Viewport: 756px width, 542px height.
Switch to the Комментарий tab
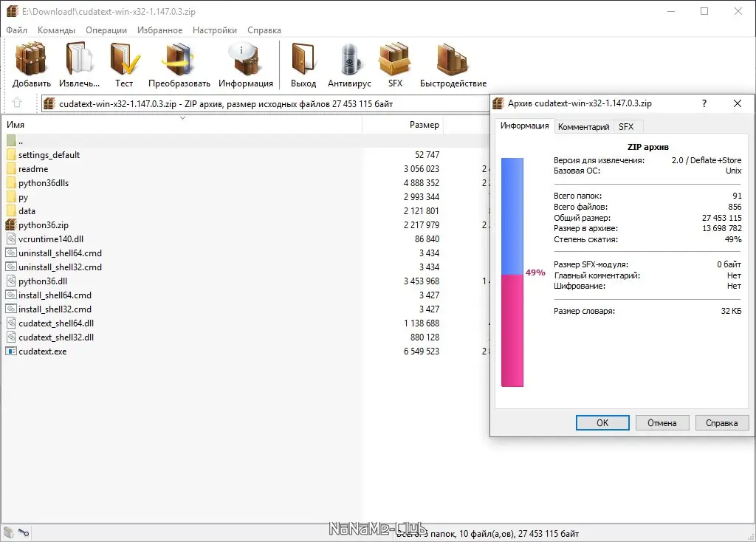click(x=583, y=126)
